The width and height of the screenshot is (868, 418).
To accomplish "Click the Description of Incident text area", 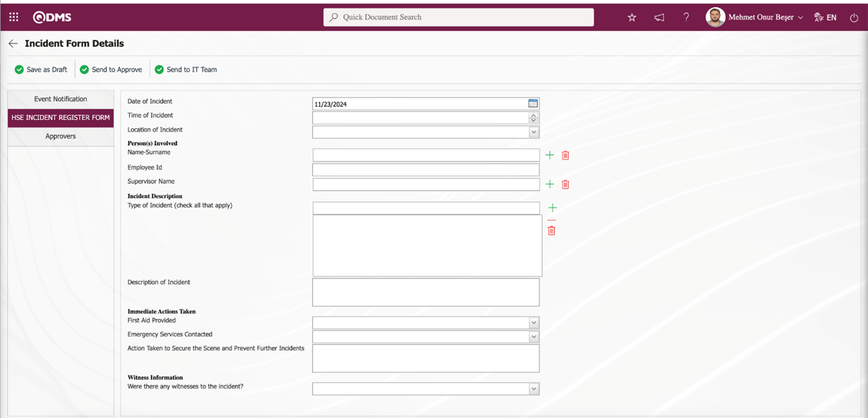I will click(426, 292).
